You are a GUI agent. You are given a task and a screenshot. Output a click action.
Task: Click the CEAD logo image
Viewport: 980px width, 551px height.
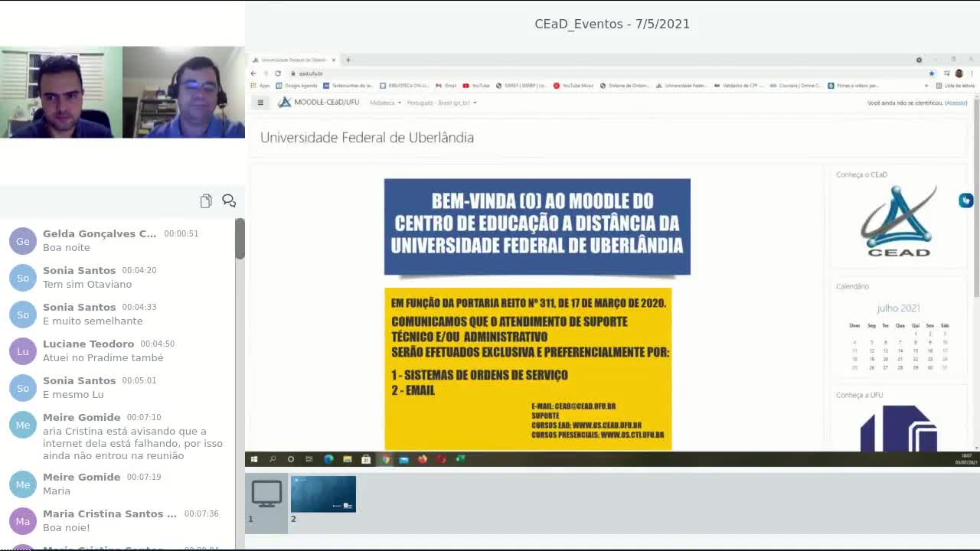tap(899, 222)
